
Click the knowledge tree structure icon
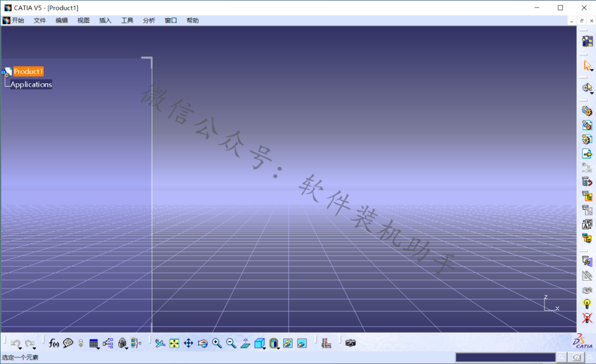click(108, 343)
